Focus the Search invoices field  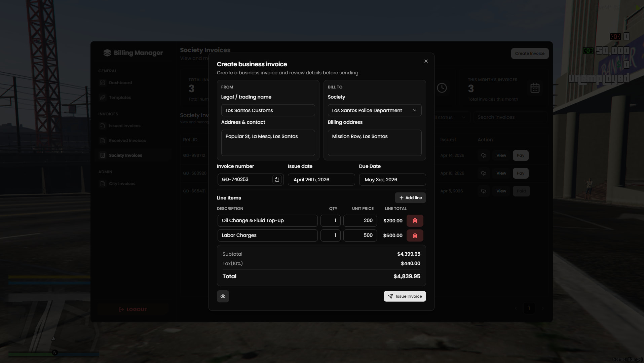510,117
